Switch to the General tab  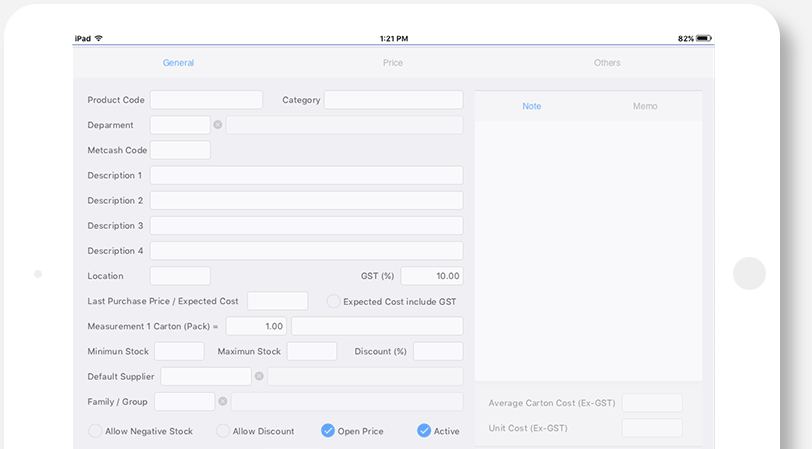point(178,63)
